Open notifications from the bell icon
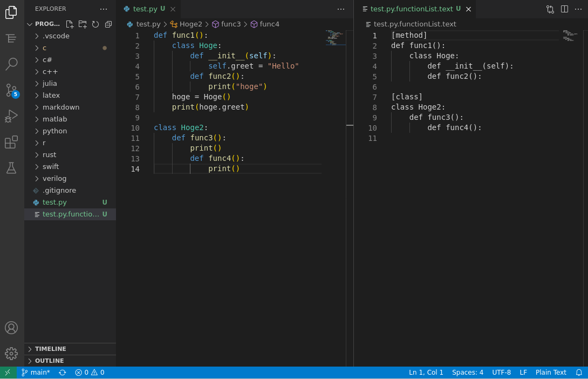 579,372
